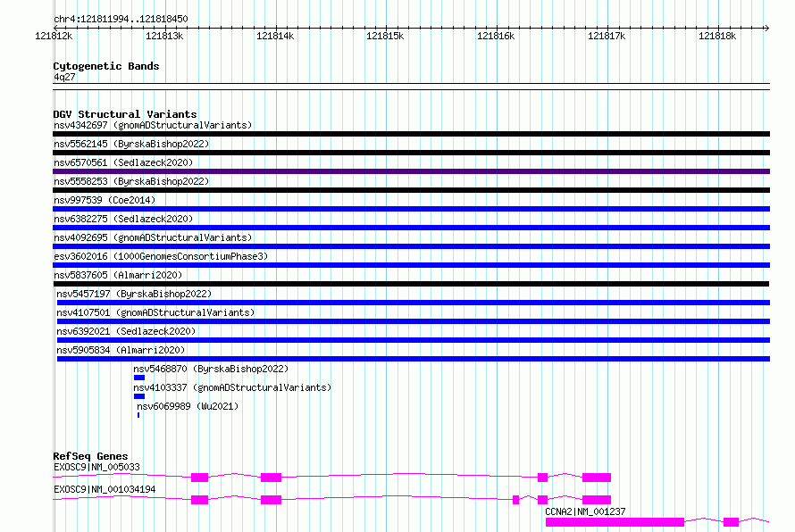Click the Cytogenetic Bands track heading
The image size is (795, 532).
pos(106,66)
